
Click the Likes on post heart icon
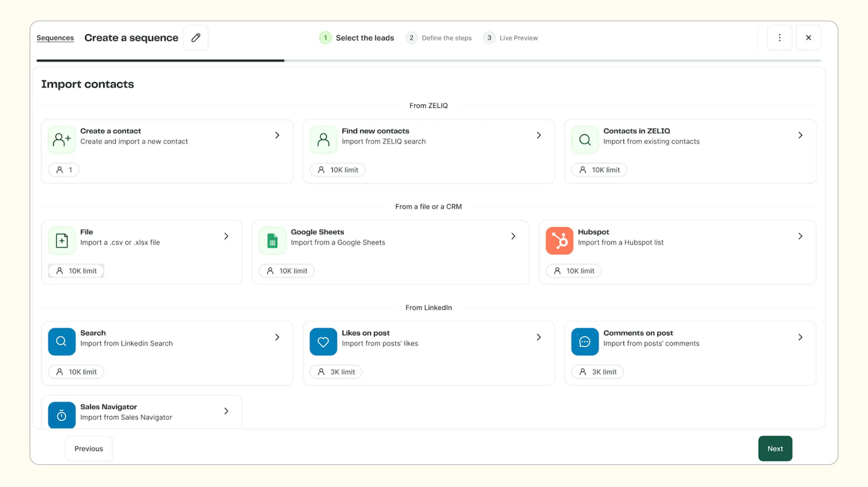click(x=323, y=341)
